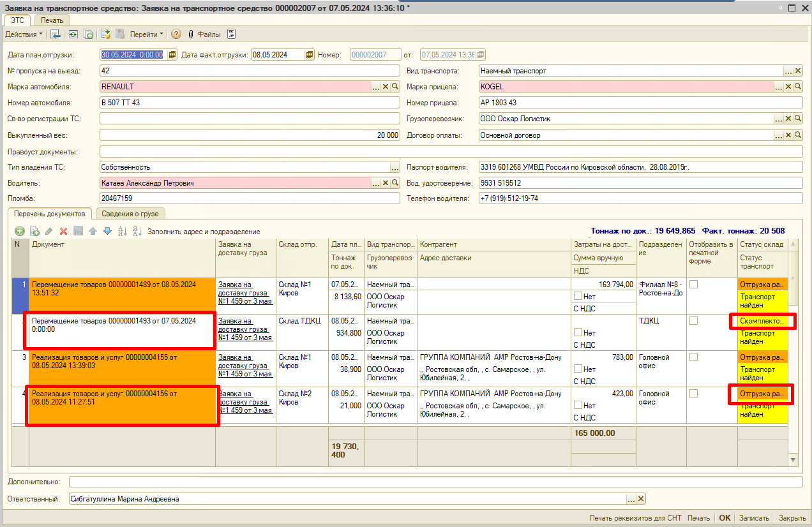Viewport: 812px width, 527px height.
Task: Click the refresh/reread document toolbar icon
Action: tap(73, 34)
